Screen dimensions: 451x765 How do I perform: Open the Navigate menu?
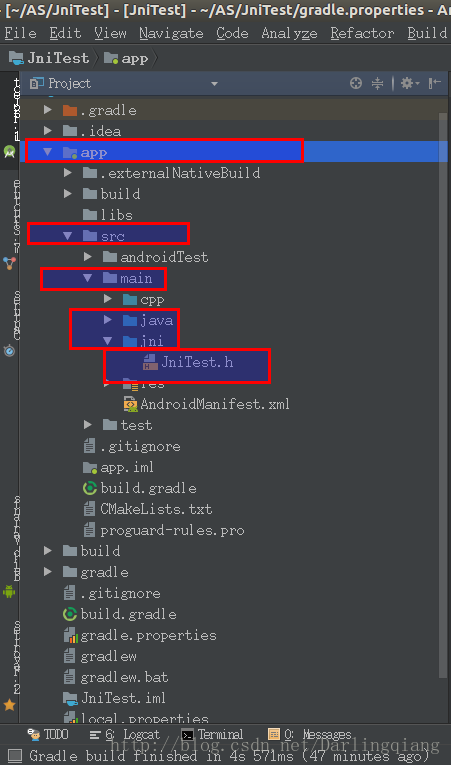tap(171, 33)
